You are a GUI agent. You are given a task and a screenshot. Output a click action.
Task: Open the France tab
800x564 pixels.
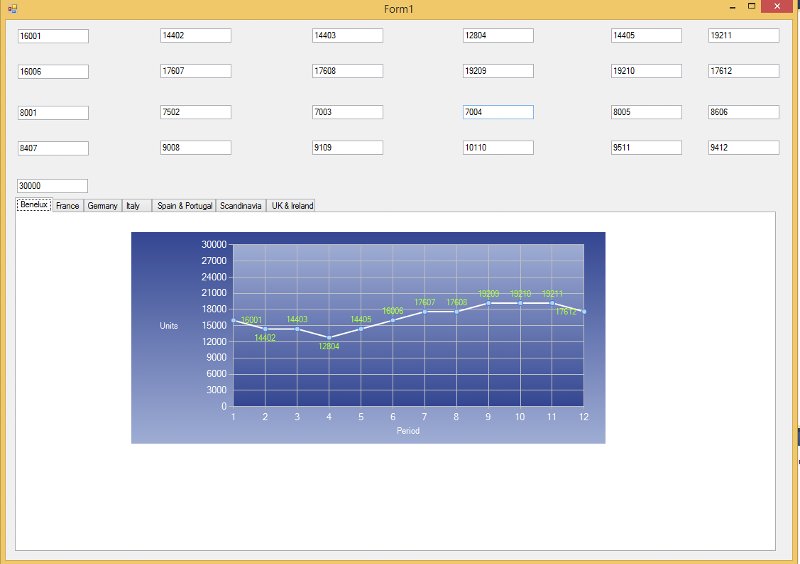click(68, 206)
